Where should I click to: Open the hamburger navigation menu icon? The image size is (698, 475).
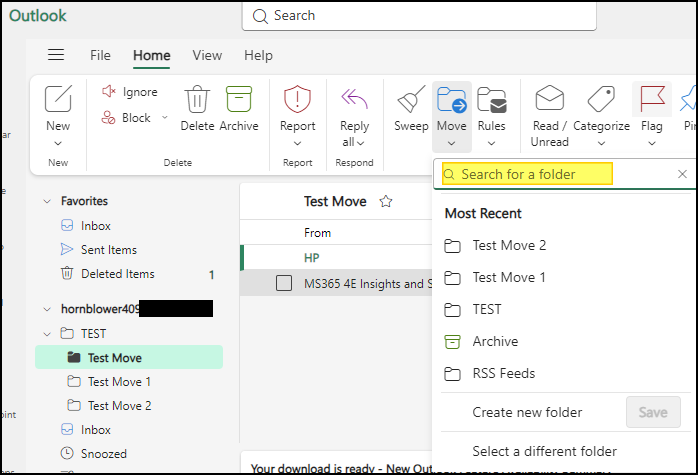coord(56,55)
